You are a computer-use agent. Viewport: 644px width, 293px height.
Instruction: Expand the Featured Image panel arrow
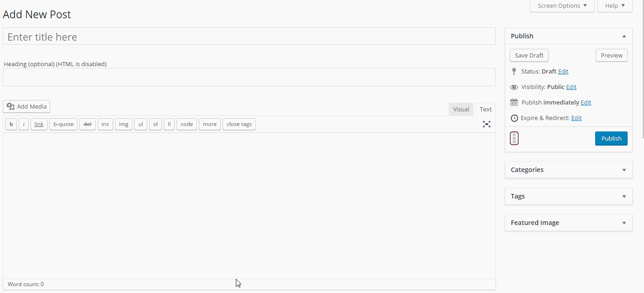tap(624, 223)
